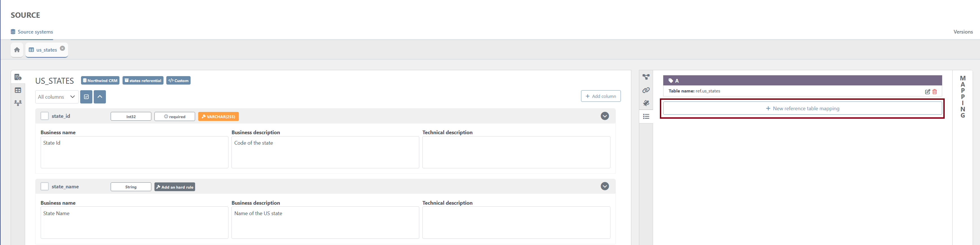This screenshot has height=245, width=980.
Task: Click the SOURCE page heading
Action: pyautogui.click(x=25, y=15)
